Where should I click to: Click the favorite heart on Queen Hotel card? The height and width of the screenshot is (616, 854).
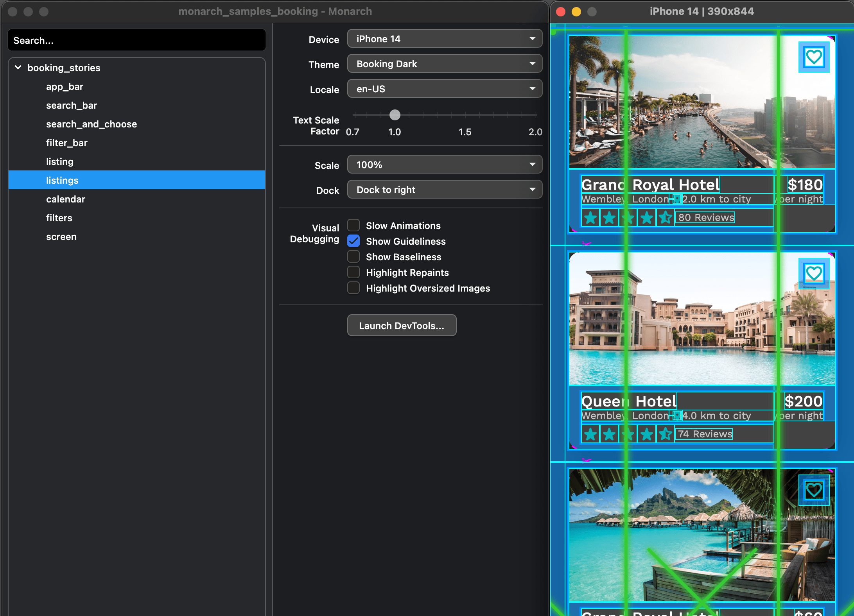tap(814, 274)
